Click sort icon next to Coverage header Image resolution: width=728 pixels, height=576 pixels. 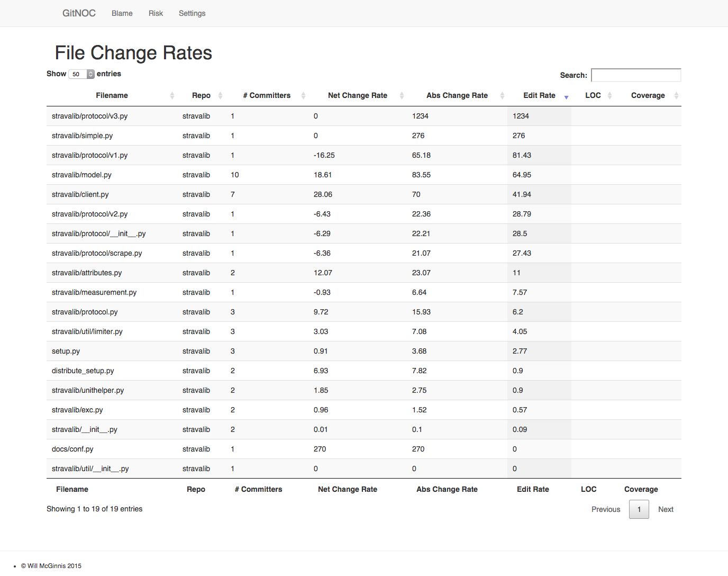[x=676, y=95]
